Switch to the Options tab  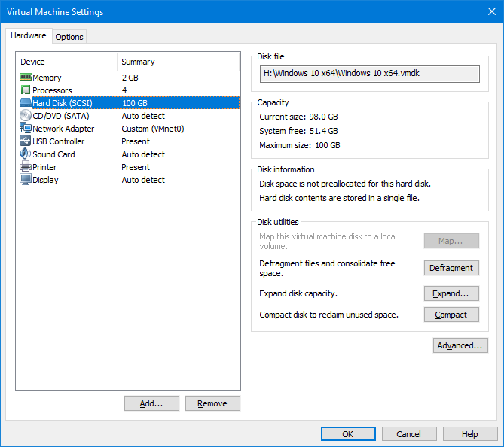(x=69, y=37)
